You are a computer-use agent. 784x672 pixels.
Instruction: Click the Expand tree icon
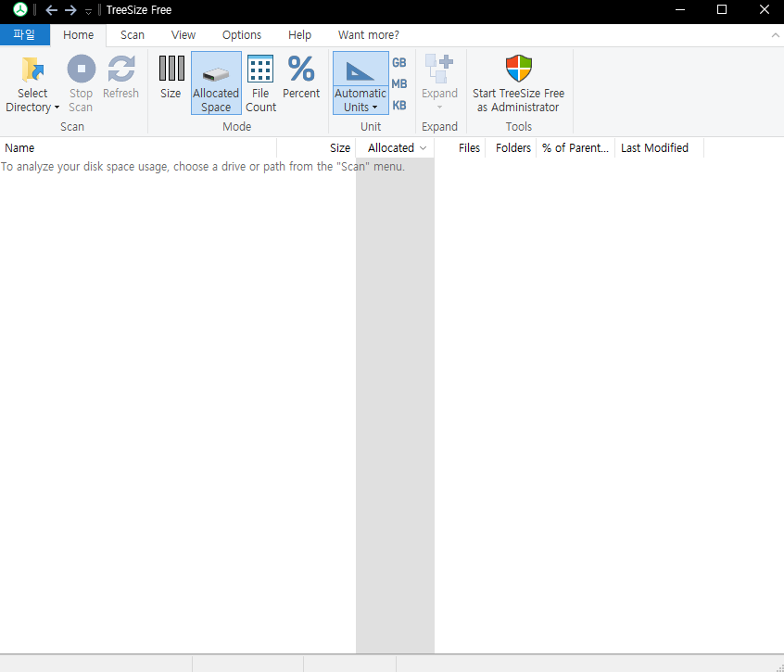pos(439,69)
